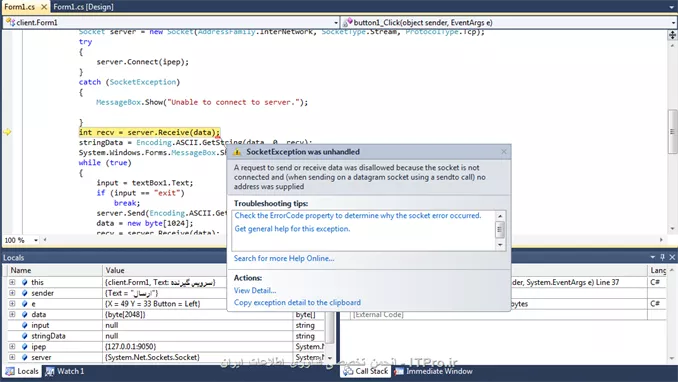Expand the 'sender' variable in Locals

click(x=12, y=293)
